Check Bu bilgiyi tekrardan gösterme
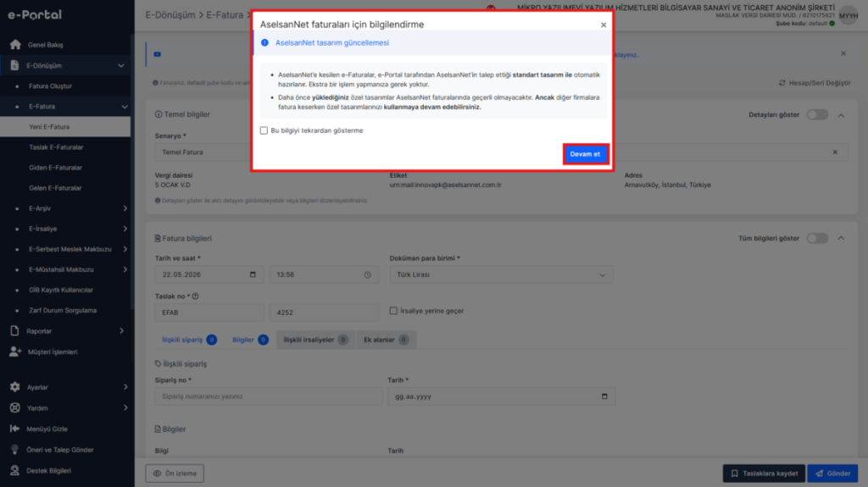This screenshot has height=487, width=868. 264,130
